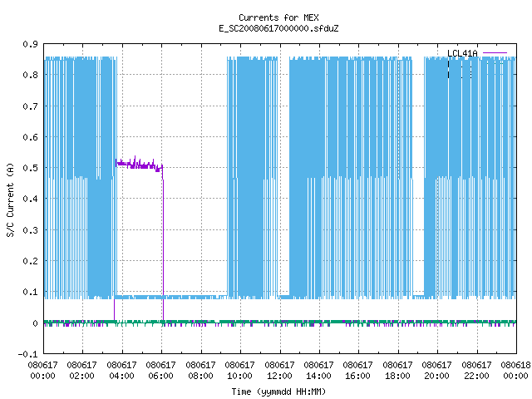Click the y-axis tick value 0.1

coord(30,292)
